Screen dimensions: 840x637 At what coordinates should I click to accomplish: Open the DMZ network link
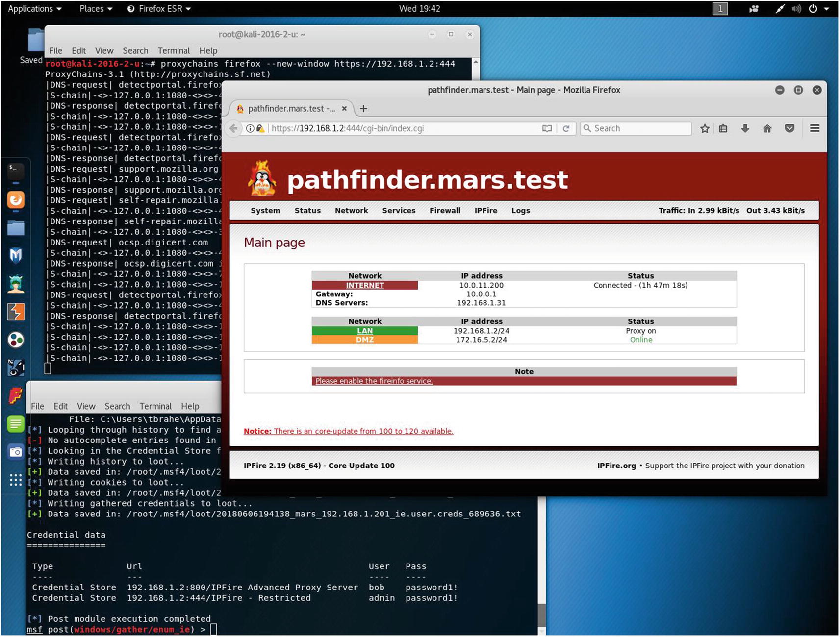[365, 340]
